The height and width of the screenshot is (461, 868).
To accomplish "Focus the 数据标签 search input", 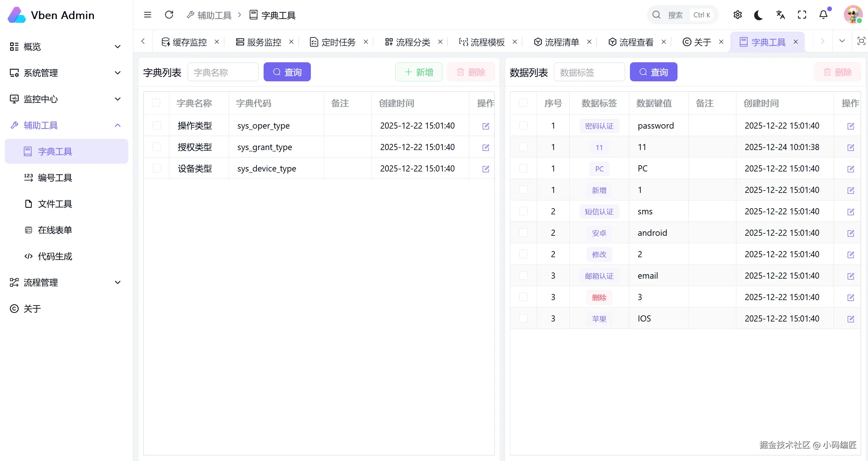I will (x=589, y=72).
